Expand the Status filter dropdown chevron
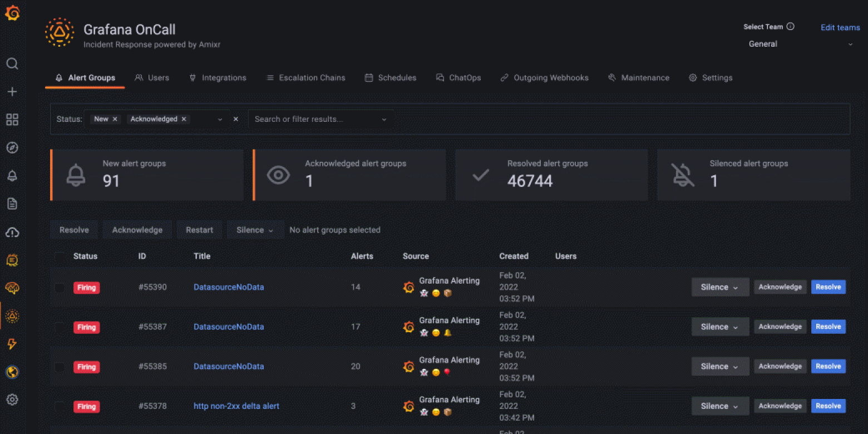This screenshot has height=434, width=868. point(220,119)
